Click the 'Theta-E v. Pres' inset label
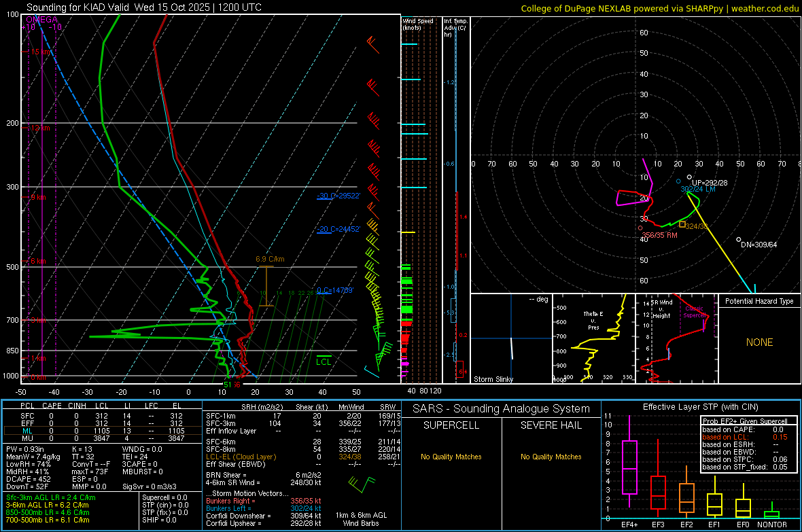The width and height of the screenshot is (802, 532). coord(593,320)
